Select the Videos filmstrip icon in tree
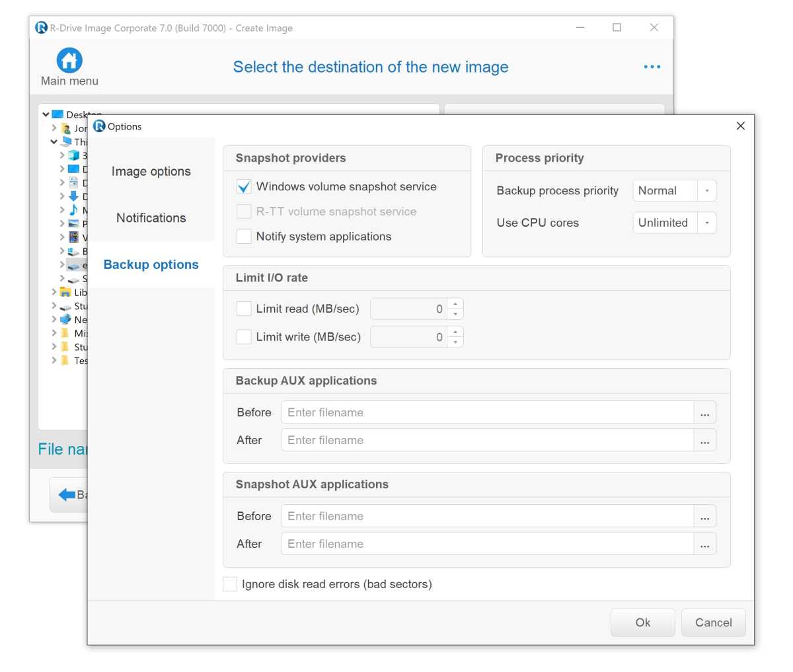Viewport: 793px width, 672px height. click(x=74, y=237)
